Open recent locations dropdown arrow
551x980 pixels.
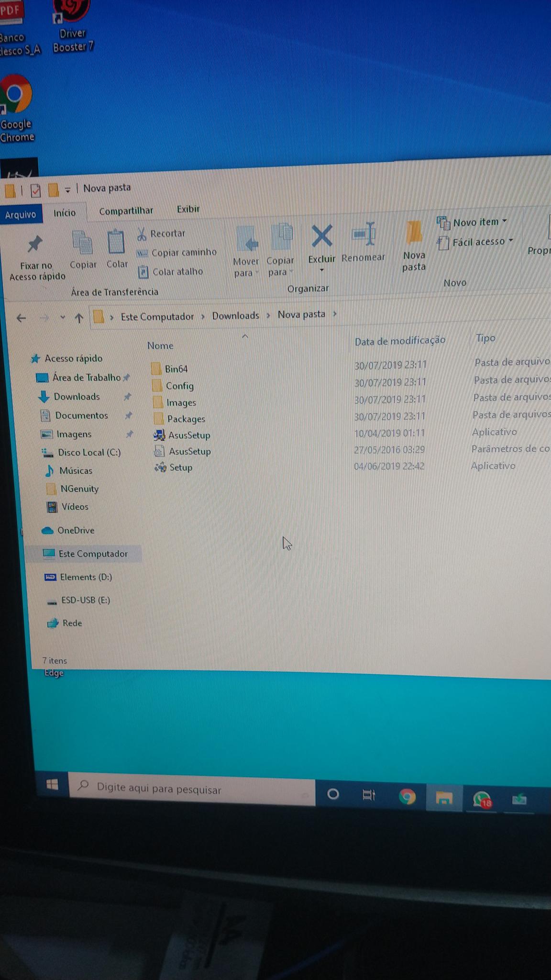pyautogui.click(x=63, y=317)
